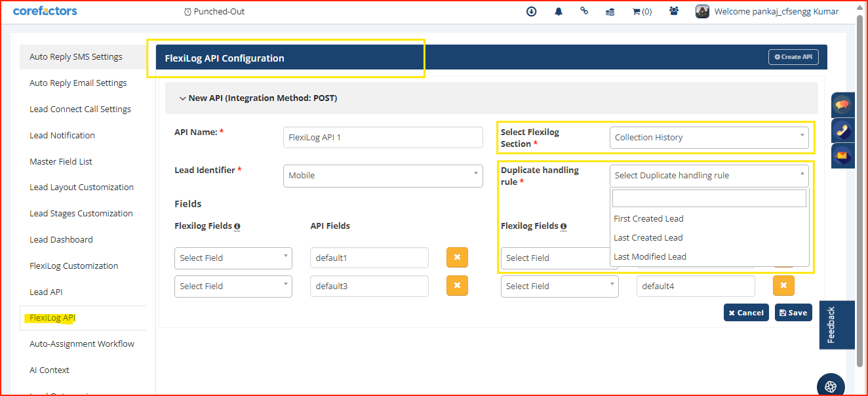Open Select Field dropdown beside default1
868x396 pixels.
tap(233, 258)
